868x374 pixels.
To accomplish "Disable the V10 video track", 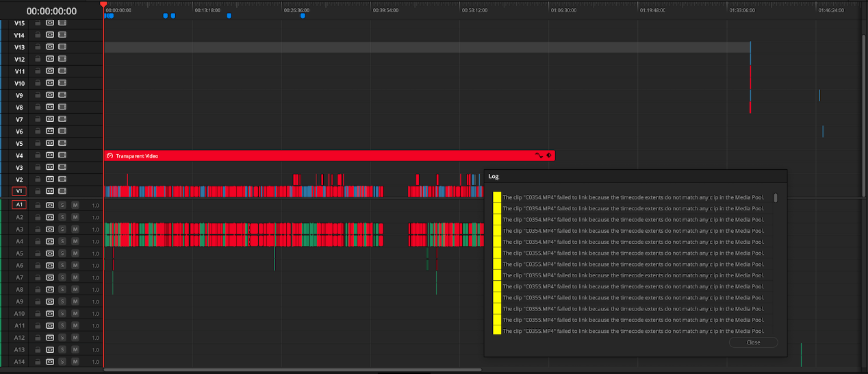I will coord(62,83).
